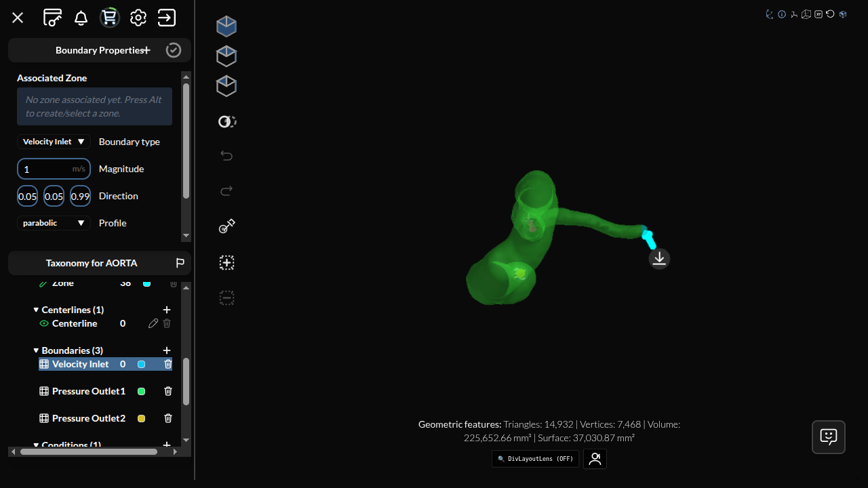This screenshot has width=868, height=488.
Task: Open the feedback chat icon
Action: [829, 437]
